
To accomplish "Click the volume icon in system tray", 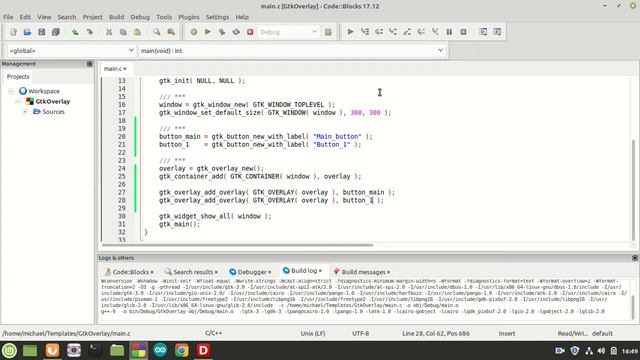I will pos(601,351).
